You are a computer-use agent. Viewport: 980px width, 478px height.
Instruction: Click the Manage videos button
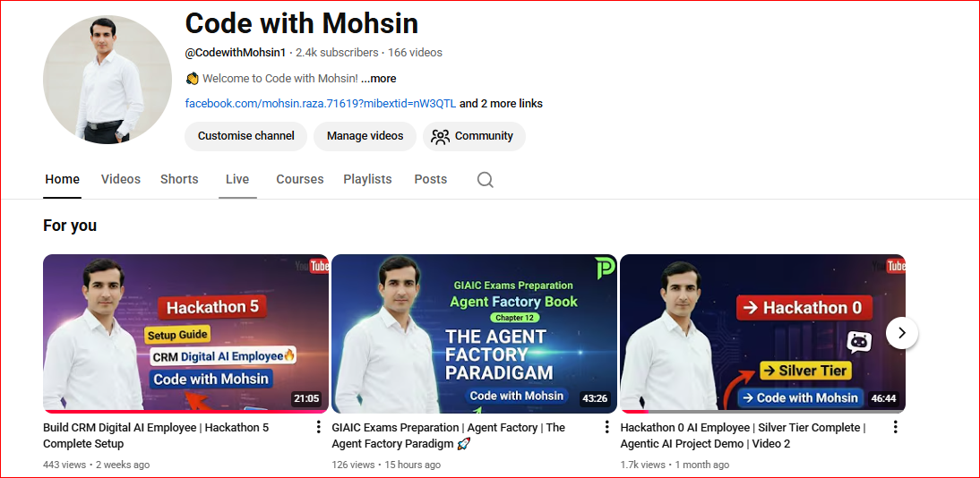(365, 136)
